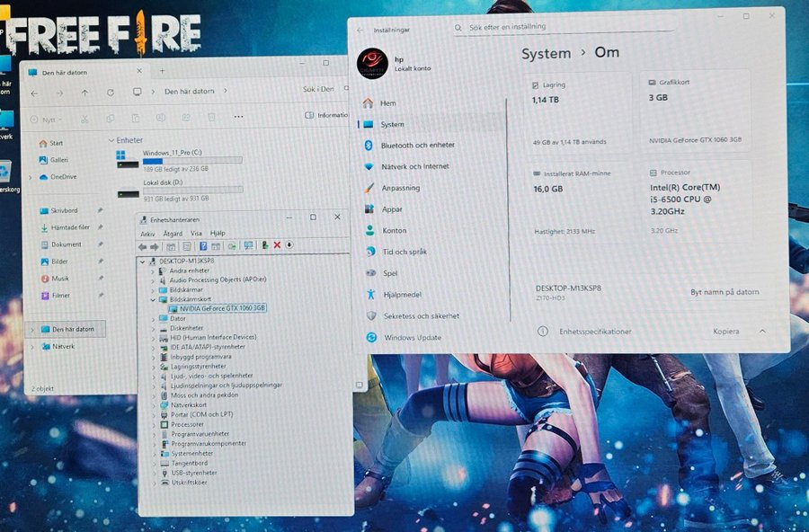
Task: Collapse the Bildskärmskort tree node
Action: pyautogui.click(x=153, y=299)
